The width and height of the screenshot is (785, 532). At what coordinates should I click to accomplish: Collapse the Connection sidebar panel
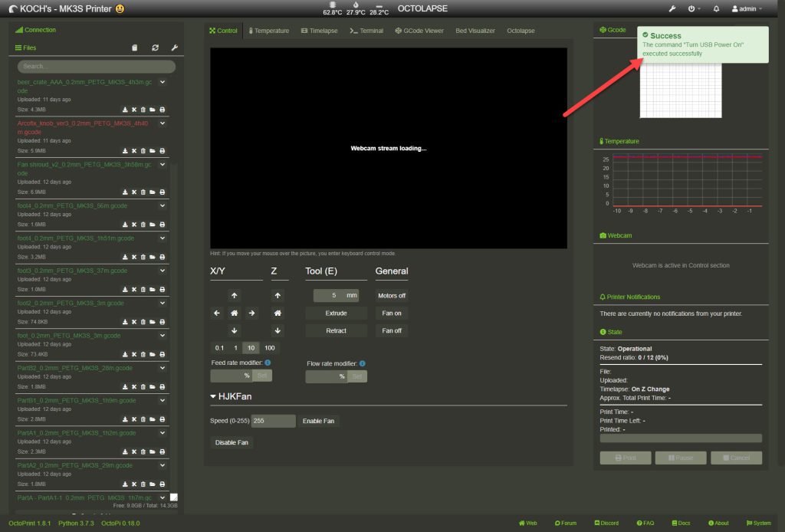(x=35, y=30)
